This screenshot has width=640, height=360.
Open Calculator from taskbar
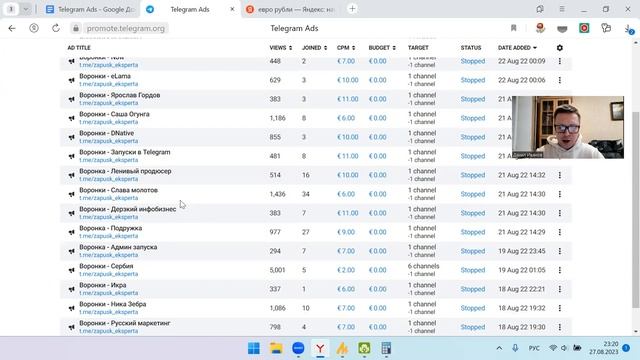[x=386, y=348]
